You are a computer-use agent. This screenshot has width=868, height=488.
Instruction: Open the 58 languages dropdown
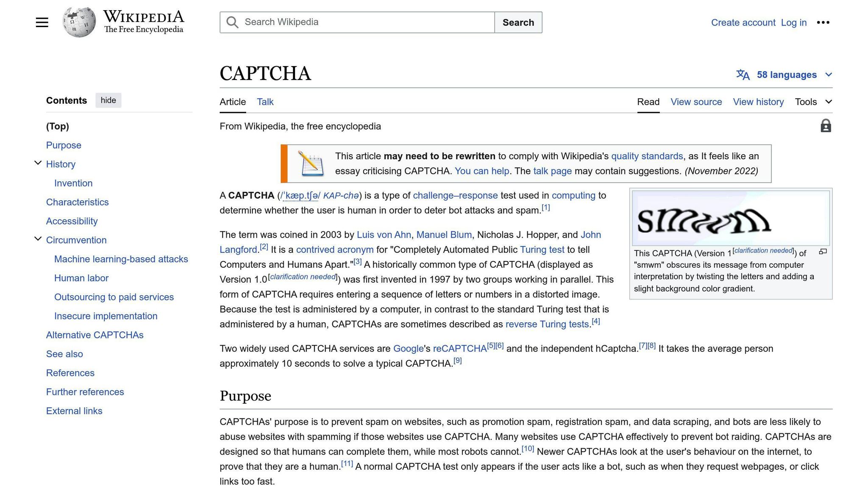click(x=784, y=75)
